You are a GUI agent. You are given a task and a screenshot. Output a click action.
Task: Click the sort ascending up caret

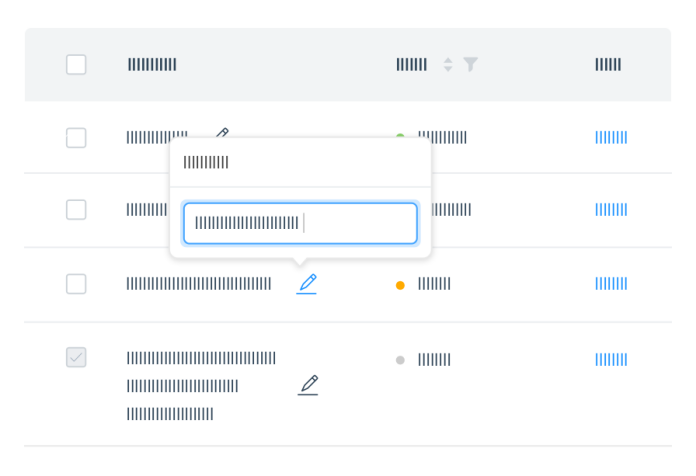pyautogui.click(x=448, y=60)
